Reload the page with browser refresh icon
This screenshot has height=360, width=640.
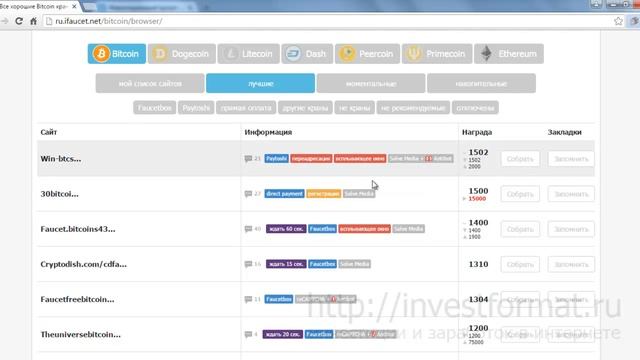coord(19,21)
